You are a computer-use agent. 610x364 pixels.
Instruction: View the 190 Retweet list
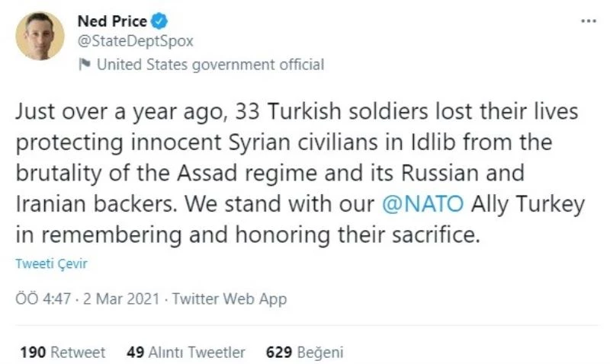point(63,353)
